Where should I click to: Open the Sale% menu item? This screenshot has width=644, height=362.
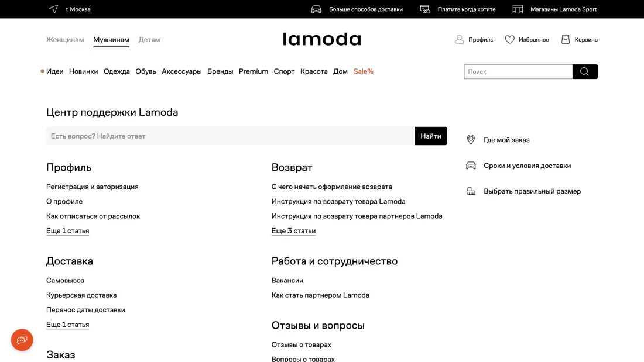pos(363,71)
